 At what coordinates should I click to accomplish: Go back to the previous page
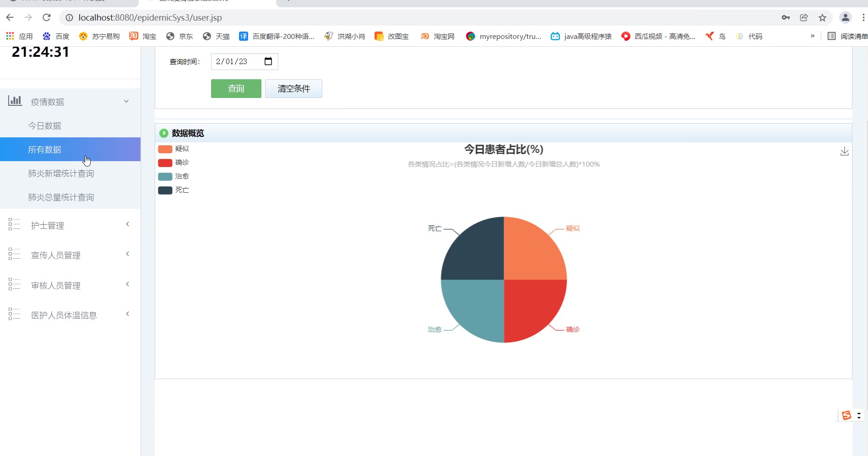[x=10, y=17]
